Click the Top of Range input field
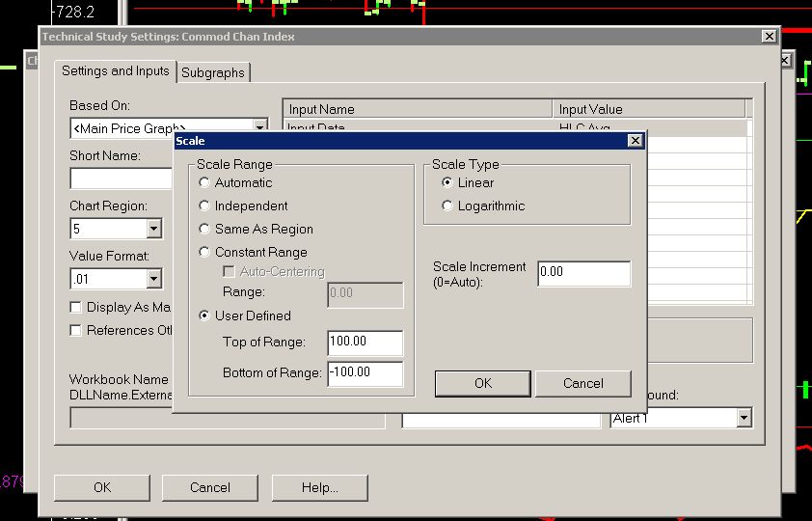The height and width of the screenshot is (521, 812). 365,343
